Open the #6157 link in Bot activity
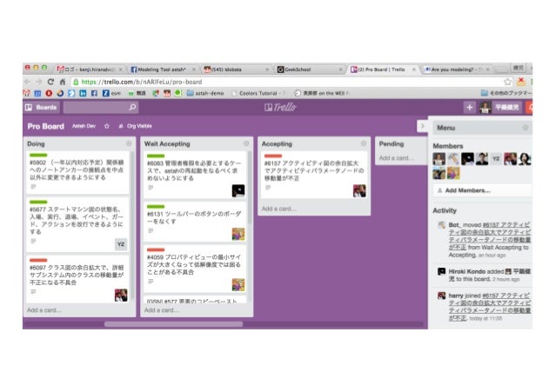555x392 pixels. click(490, 236)
